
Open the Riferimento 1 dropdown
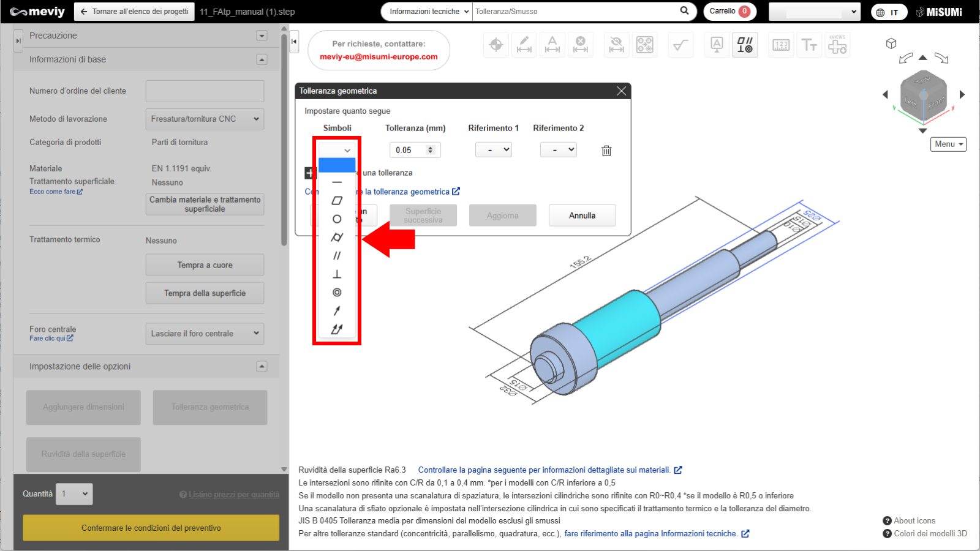pos(494,150)
